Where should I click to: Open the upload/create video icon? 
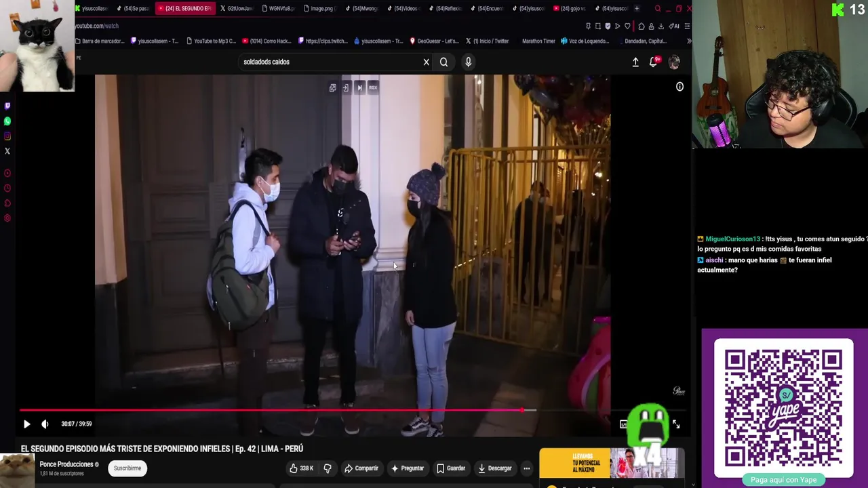click(x=635, y=62)
